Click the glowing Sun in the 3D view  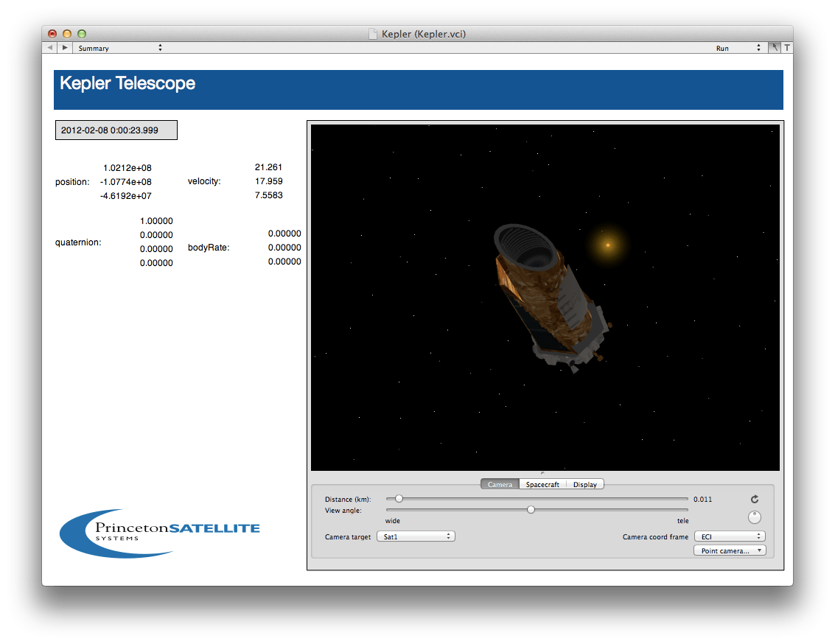coord(607,245)
